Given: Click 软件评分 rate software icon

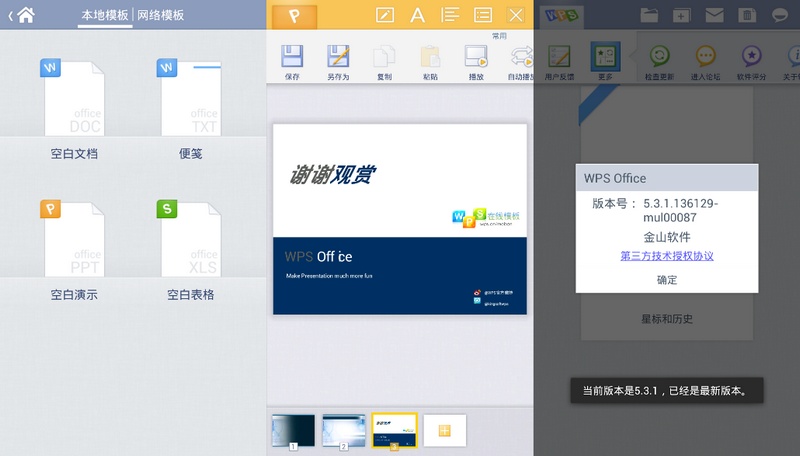Looking at the screenshot, I should click(751, 62).
